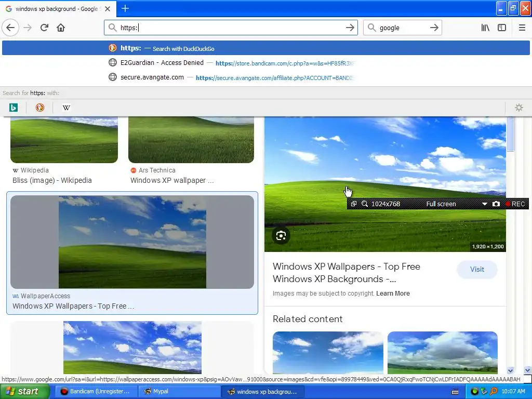
Task: Open a new tab with plus button
Action: tap(125, 8)
